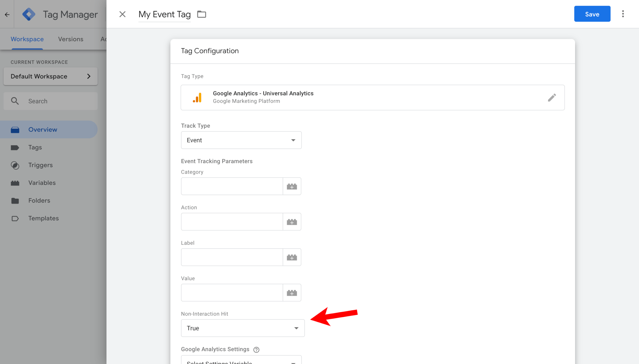The image size is (639, 364).
Task: Open the three-dot overflow menu
Action: click(623, 14)
